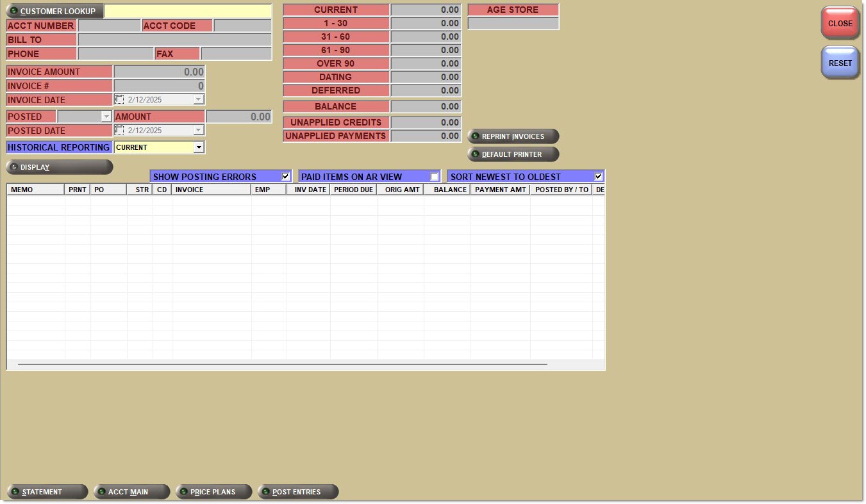This screenshot has width=866, height=504.
Task: Click the horizontal scrollbar under the grid
Action: pos(282,364)
